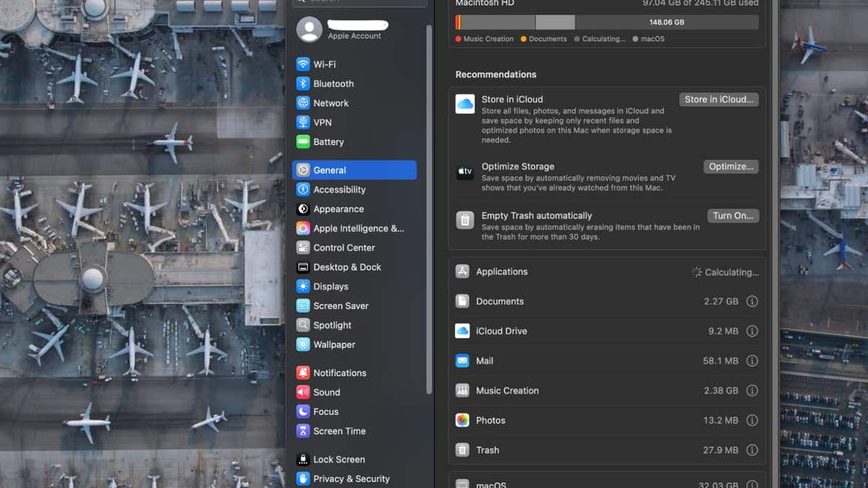Select the Screen Time hourglass icon
The width and height of the screenshot is (868, 488).
(303, 431)
